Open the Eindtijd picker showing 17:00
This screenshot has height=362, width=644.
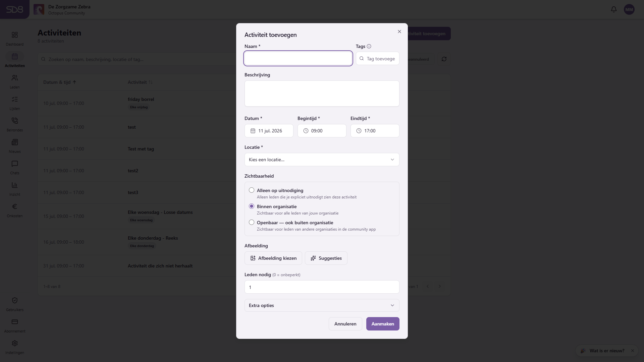coord(375,131)
